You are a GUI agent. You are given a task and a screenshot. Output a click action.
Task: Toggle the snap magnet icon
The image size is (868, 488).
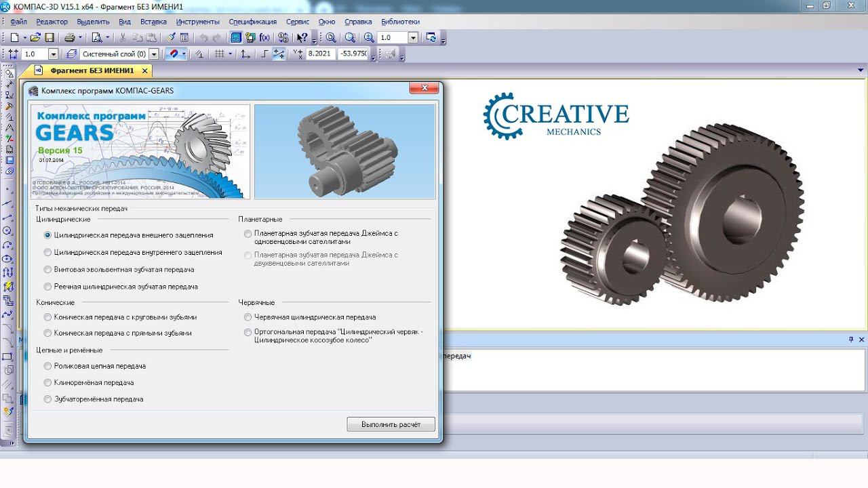[174, 54]
